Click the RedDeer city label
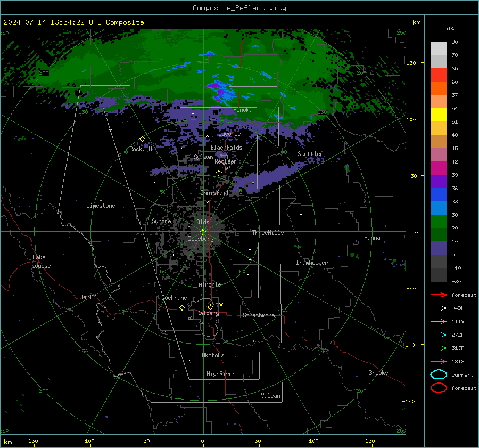The image size is (479, 448). pos(226,161)
